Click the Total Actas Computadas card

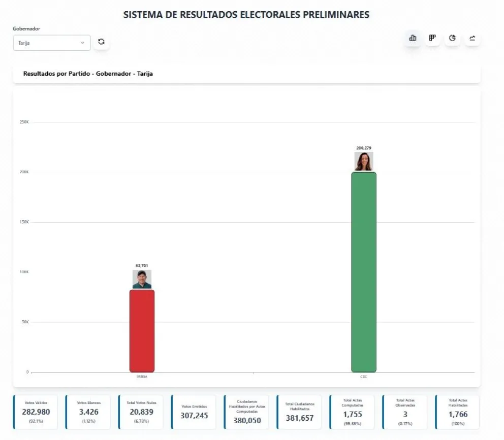[x=352, y=412]
